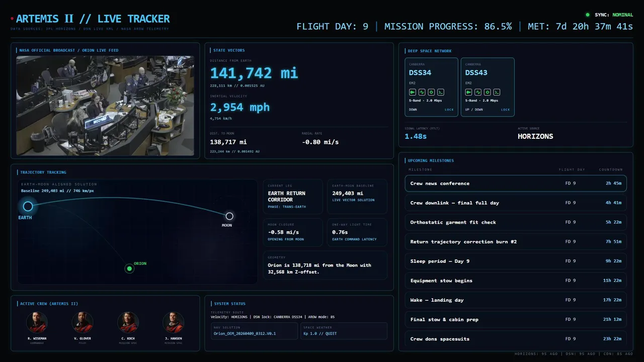Click the telemetry route Velocity HORIZONS line

pos(272,317)
